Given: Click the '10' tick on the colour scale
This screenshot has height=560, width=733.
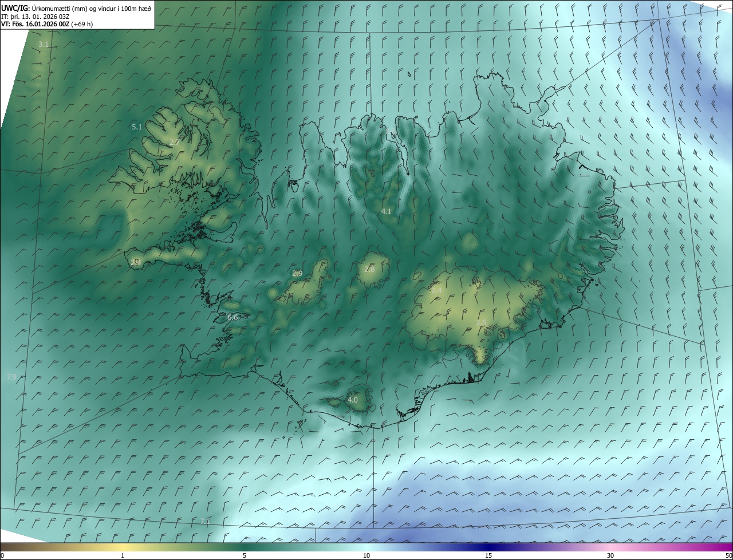Looking at the screenshot, I should point(366,555).
